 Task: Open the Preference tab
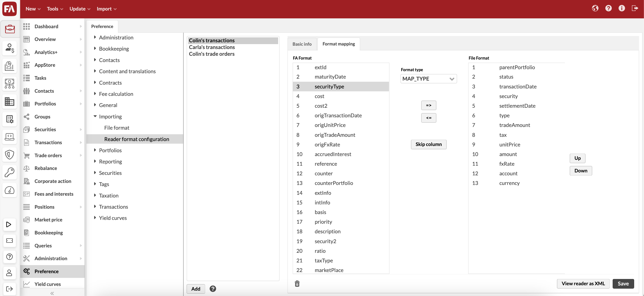tap(102, 26)
